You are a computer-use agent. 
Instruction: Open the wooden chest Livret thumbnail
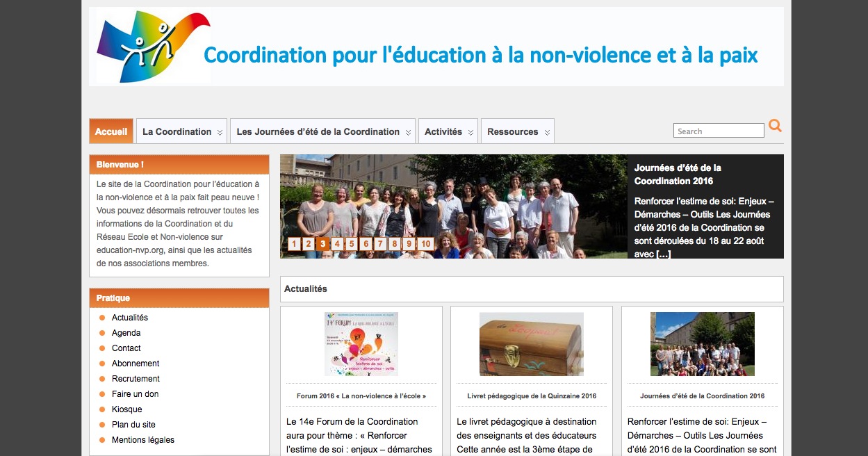531,344
